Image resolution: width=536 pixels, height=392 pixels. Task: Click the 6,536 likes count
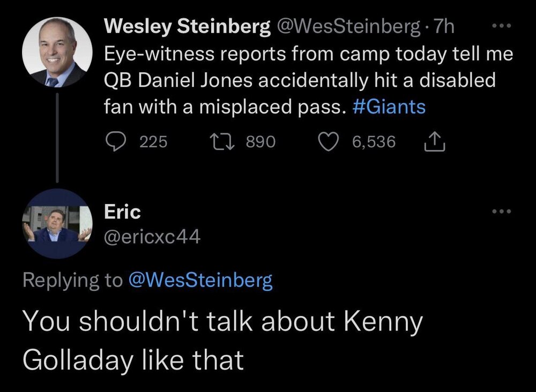point(374,141)
